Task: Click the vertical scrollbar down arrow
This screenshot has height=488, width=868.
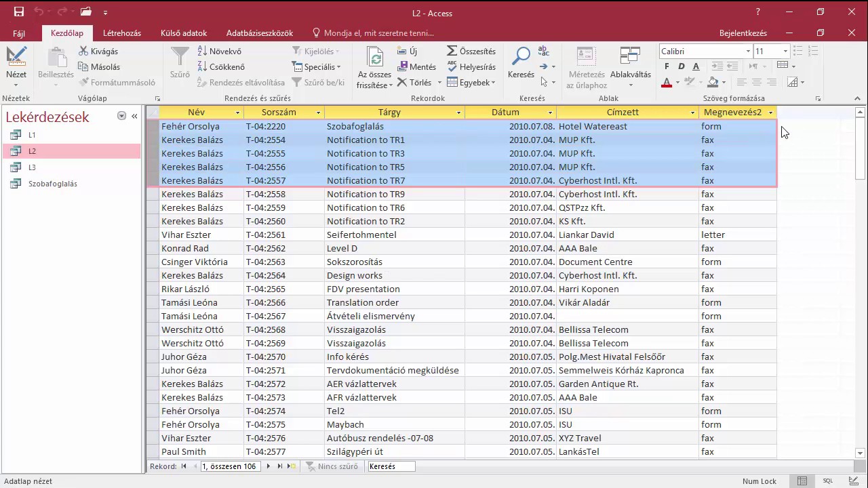Action: point(861,453)
